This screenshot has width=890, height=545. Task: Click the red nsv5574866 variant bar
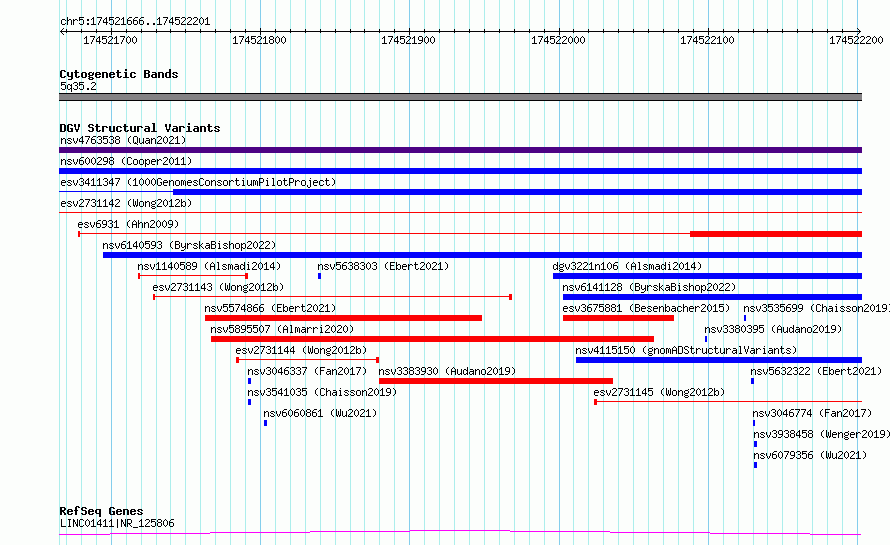pos(343,318)
